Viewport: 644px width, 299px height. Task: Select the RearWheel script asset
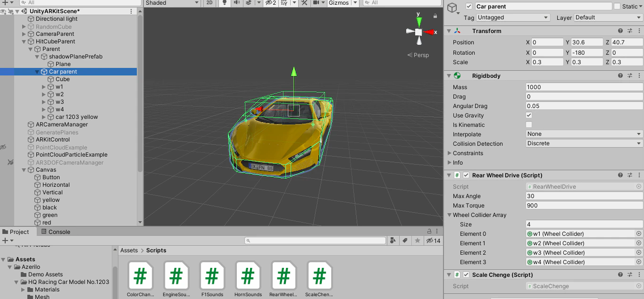point(284,279)
